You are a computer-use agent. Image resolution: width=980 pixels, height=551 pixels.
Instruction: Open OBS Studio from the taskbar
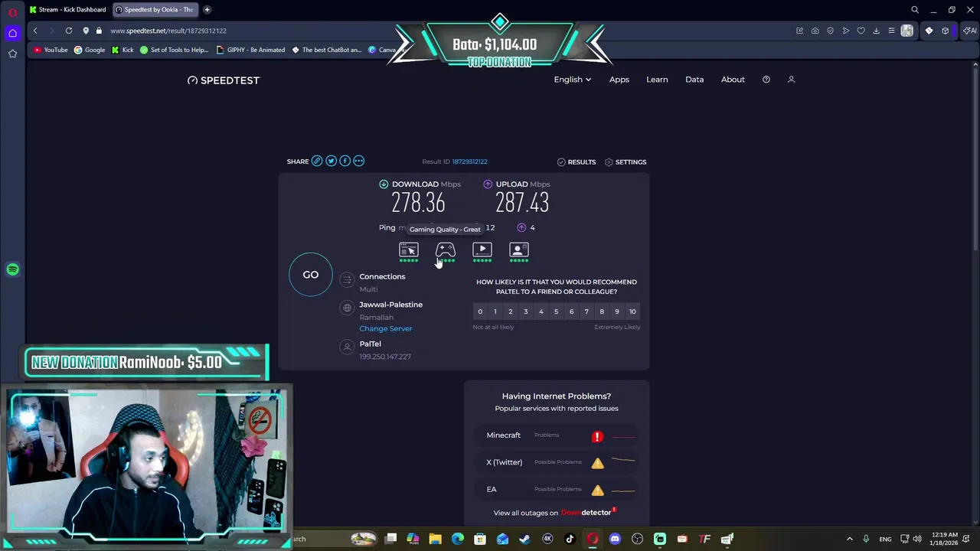coord(637,539)
